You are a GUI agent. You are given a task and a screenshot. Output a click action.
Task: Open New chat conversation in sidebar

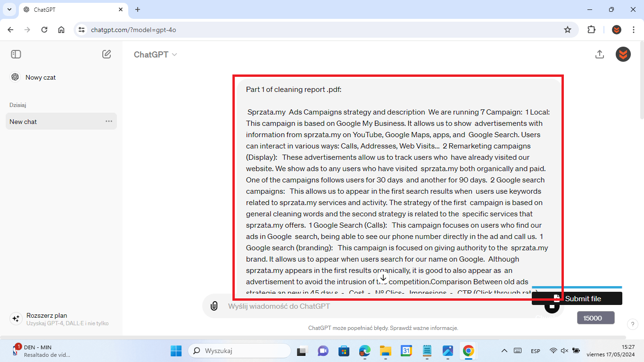coord(61,121)
